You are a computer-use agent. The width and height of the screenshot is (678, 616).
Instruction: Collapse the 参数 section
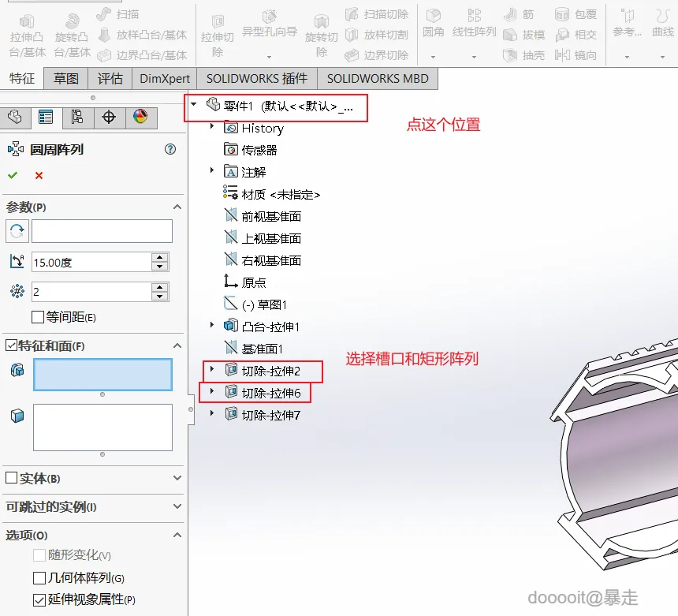[177, 207]
